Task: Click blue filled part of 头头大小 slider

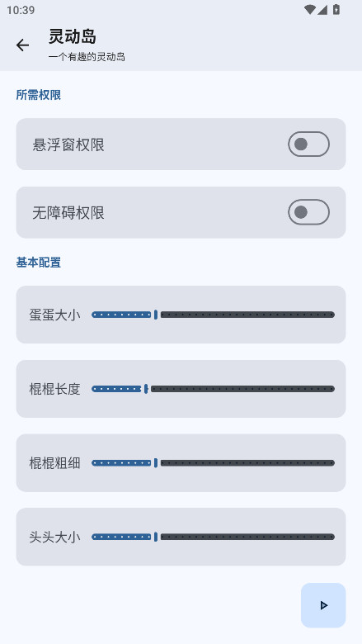Action: click(x=121, y=537)
